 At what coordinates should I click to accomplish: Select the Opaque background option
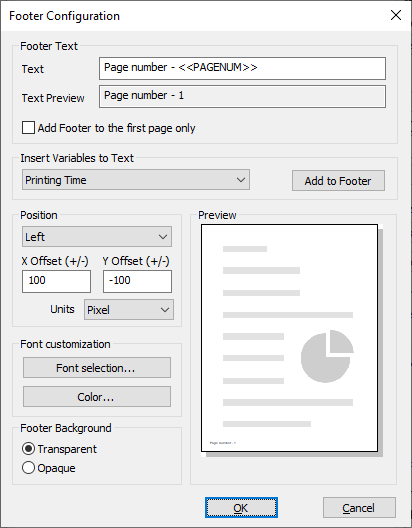28,468
